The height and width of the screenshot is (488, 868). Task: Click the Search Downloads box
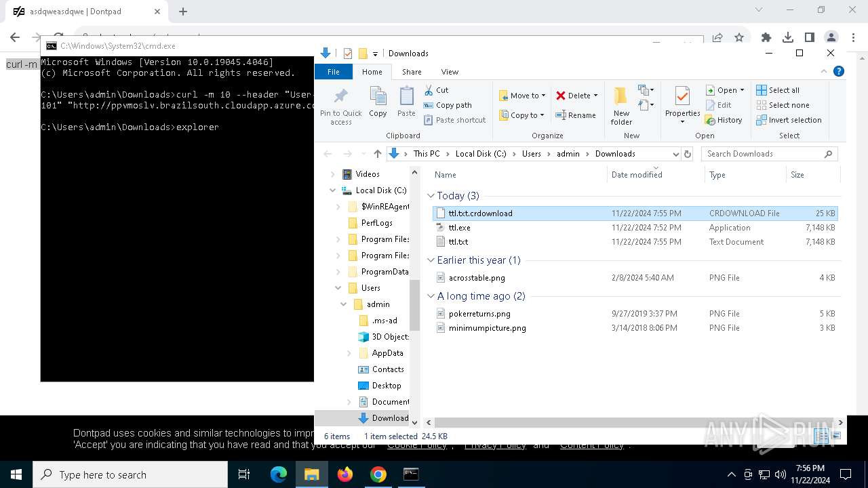(769, 154)
